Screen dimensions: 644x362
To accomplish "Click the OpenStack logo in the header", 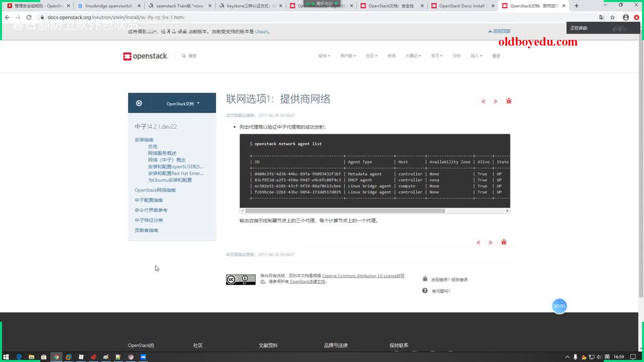I will (x=145, y=56).
